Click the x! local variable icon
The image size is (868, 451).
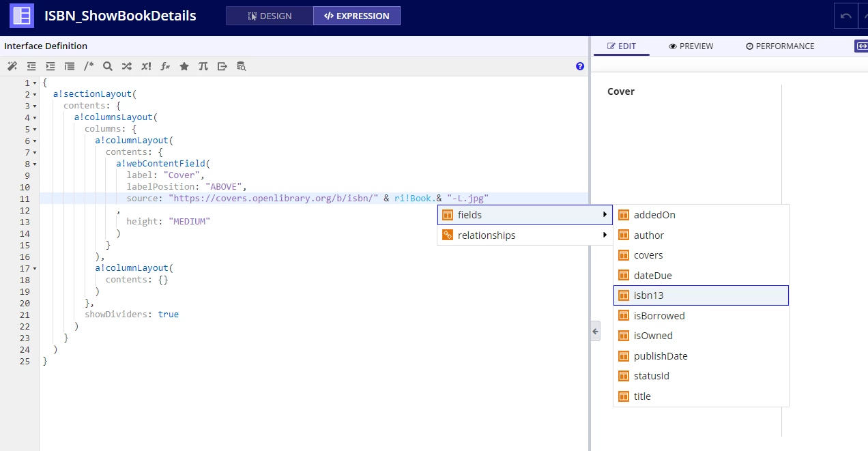(x=146, y=66)
